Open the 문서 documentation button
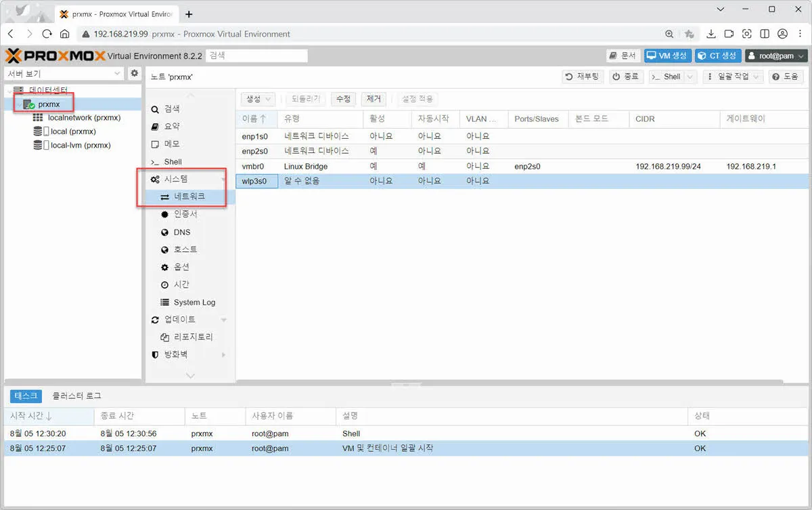 (x=623, y=56)
